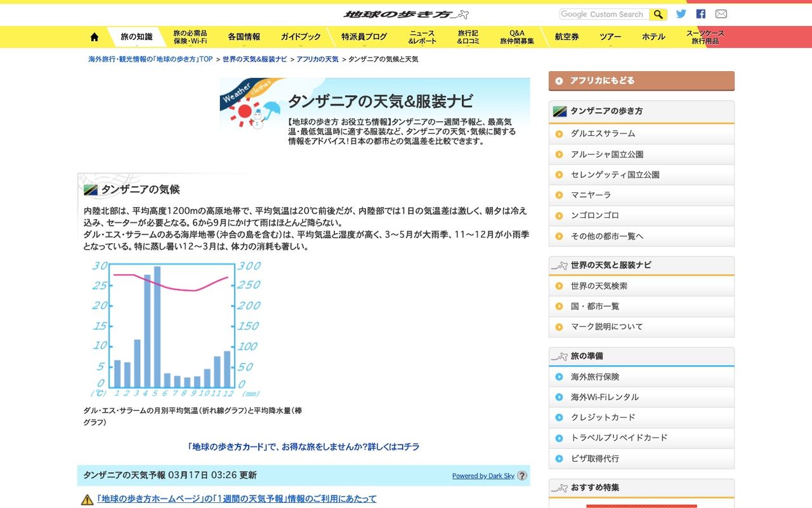Image resolution: width=812 pixels, height=508 pixels.
Task: Click the タンザニアの歩き方 sidebar header
Action: [x=641, y=111]
